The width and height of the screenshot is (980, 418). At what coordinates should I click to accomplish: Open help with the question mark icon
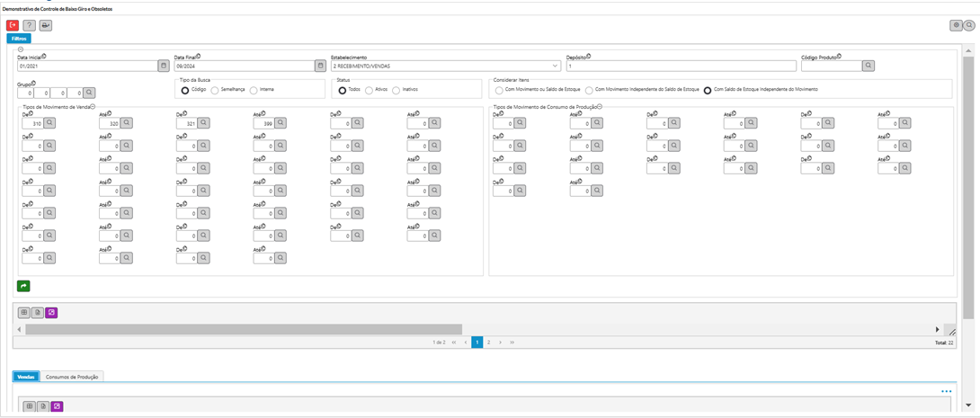[x=29, y=25]
